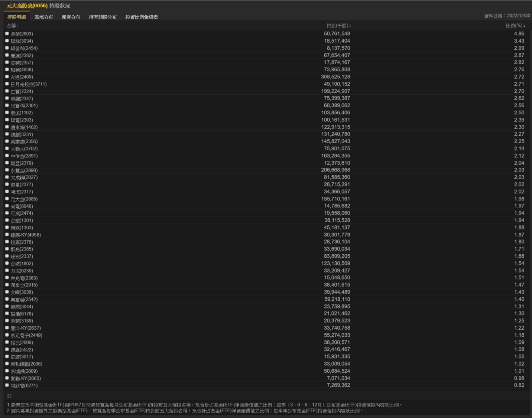Viewport: 532px width, 418px height.
Task: Click stock name 大聯大(3702)
Action: tap(24, 148)
